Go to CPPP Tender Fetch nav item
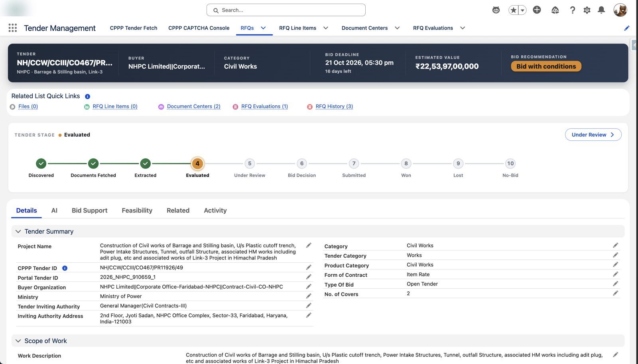 pos(134,28)
